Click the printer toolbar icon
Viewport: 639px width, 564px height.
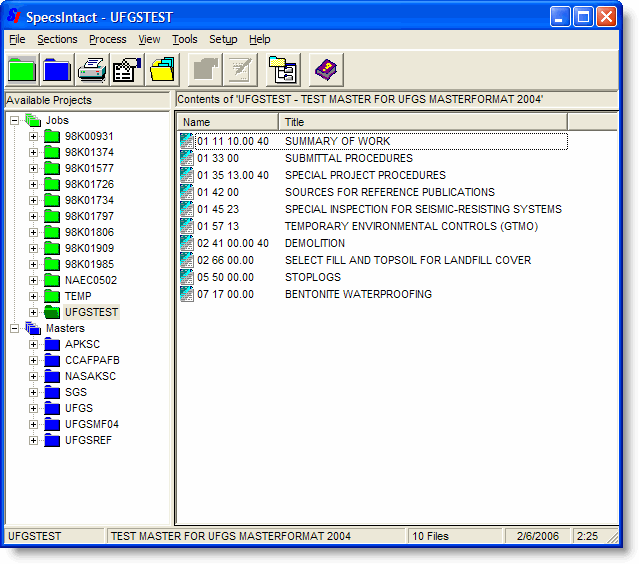[92, 70]
